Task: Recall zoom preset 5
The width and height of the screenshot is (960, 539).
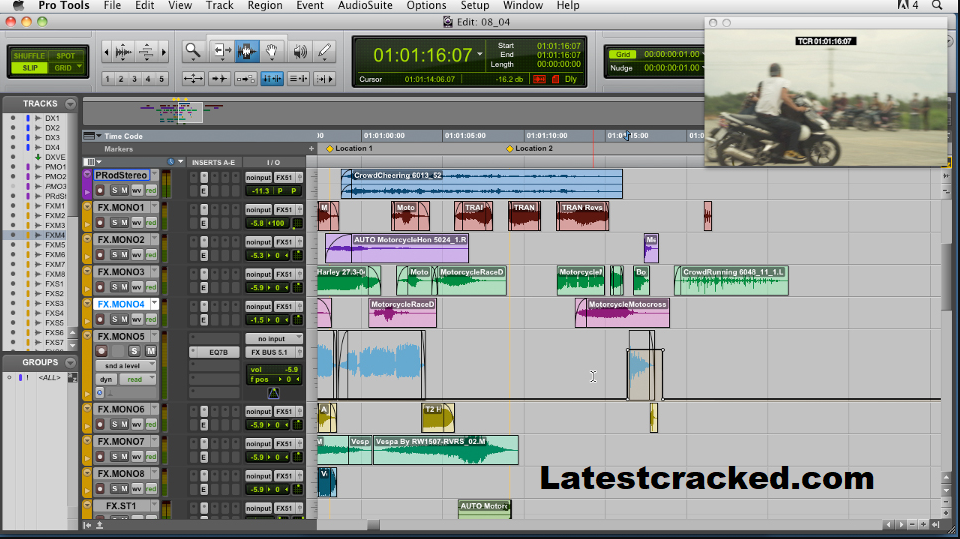Action: pos(162,79)
